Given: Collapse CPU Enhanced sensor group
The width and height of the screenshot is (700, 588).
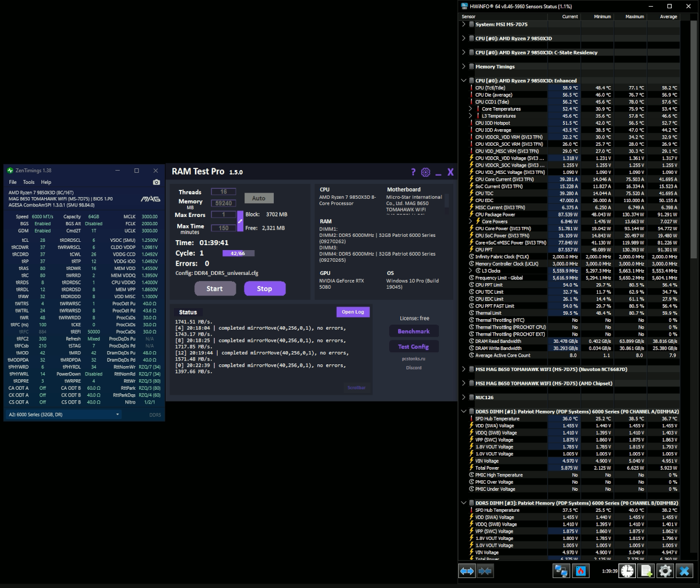Looking at the screenshot, I should [x=464, y=81].
